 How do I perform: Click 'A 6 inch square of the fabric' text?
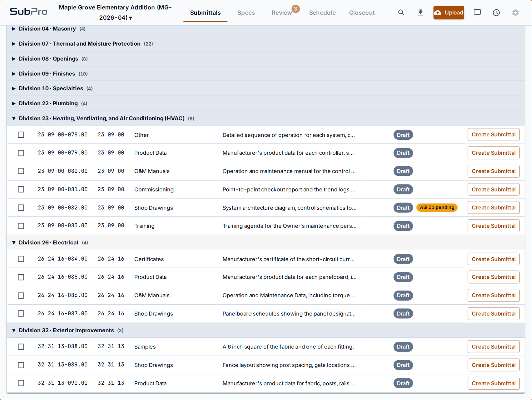(288, 347)
